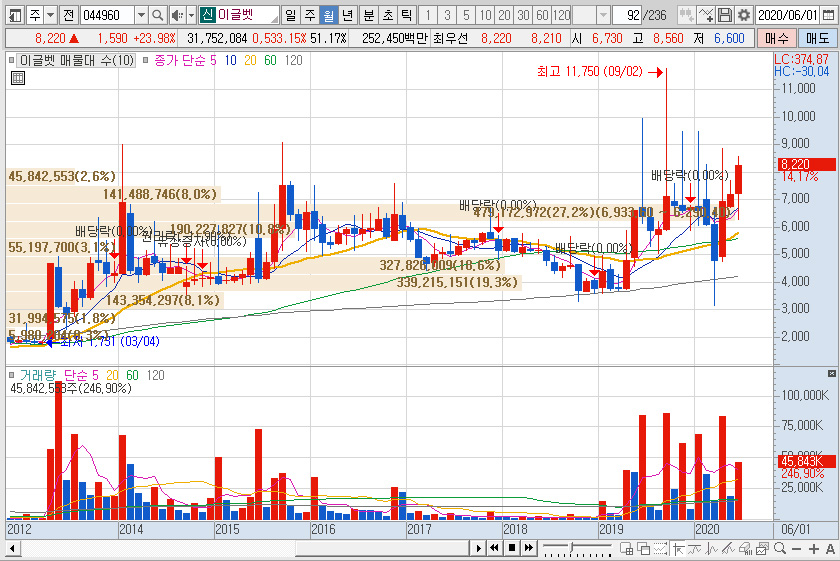Toggle the 종가 단순 moving average checkbox
Viewport: 840px width, 561px height.
146,61
